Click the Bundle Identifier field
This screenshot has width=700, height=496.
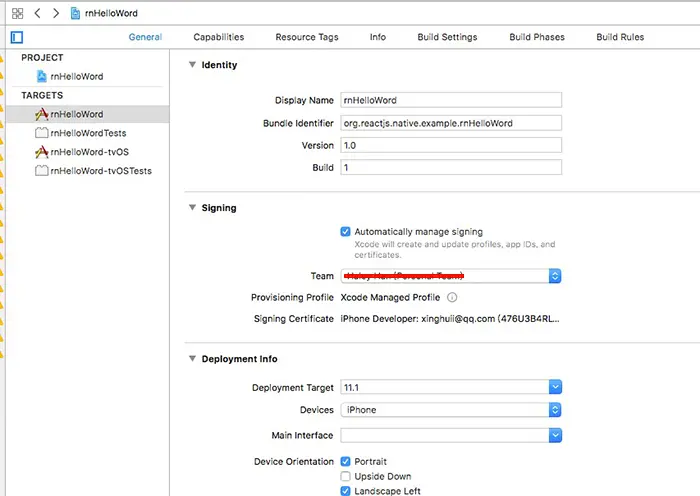(x=451, y=123)
